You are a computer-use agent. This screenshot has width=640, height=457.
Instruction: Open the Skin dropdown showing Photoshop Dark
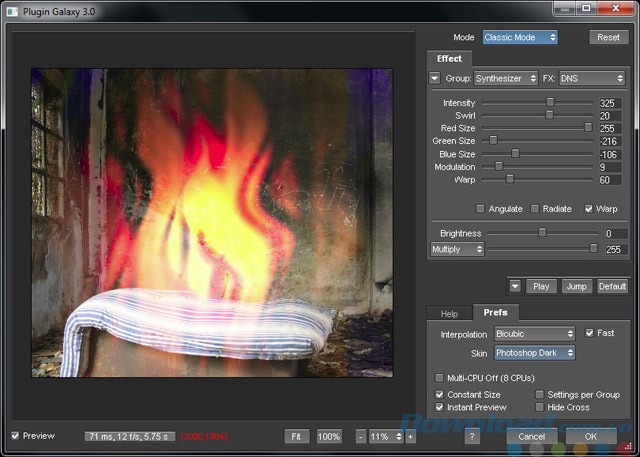pos(535,353)
